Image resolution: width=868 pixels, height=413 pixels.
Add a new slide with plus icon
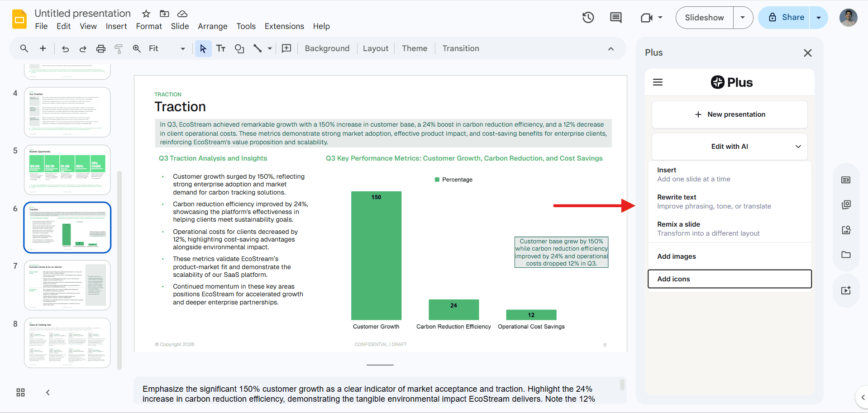point(43,48)
